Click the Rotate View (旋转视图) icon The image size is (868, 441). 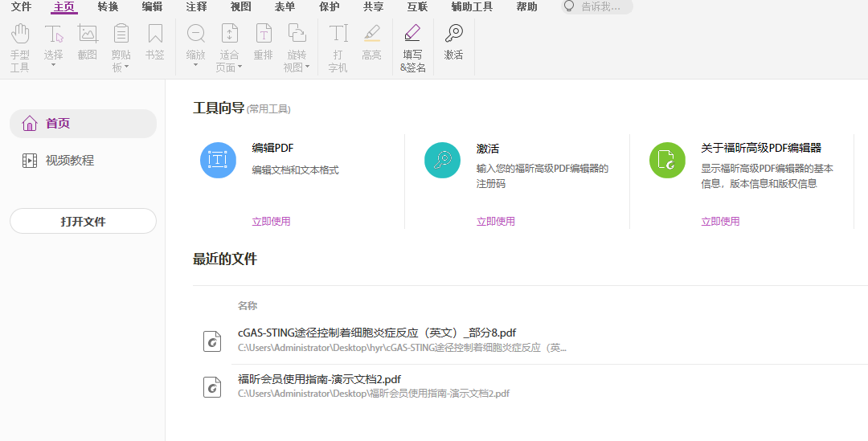[297, 34]
